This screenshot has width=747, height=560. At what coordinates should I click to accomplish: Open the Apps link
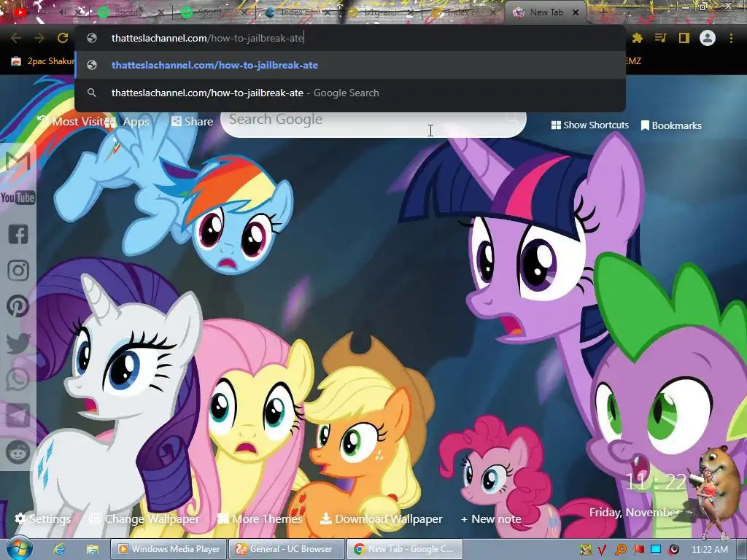(x=127, y=122)
